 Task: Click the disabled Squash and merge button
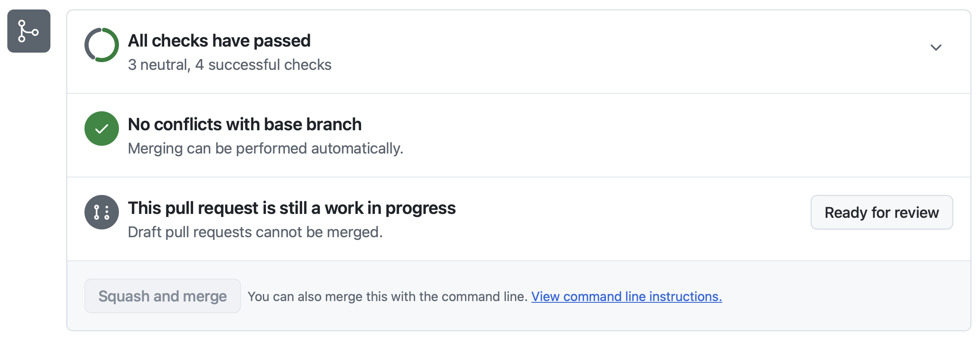(x=162, y=296)
